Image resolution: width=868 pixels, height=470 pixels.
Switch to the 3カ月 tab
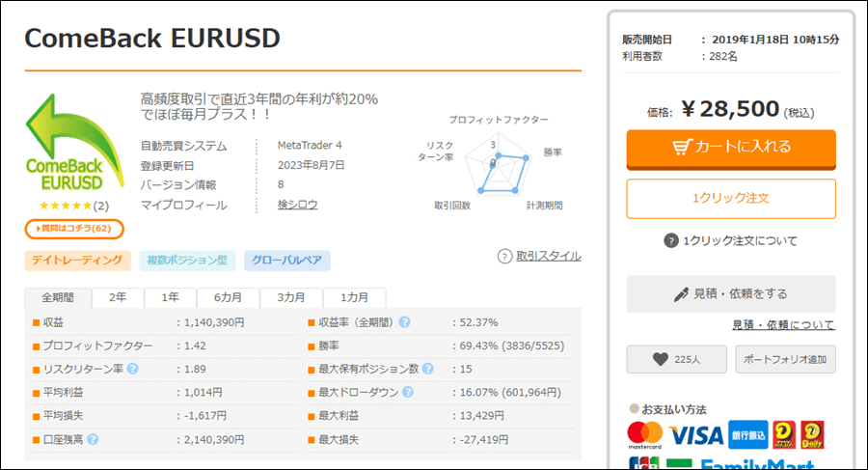pos(291,297)
